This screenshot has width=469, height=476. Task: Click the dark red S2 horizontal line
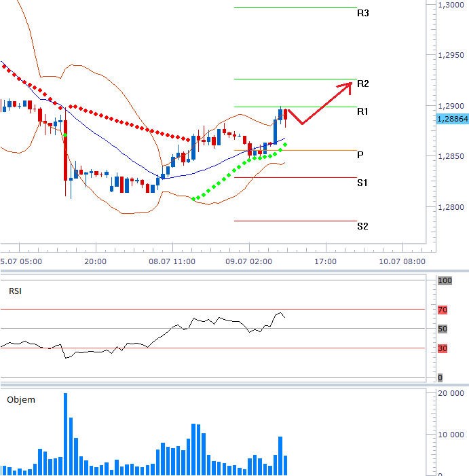click(x=295, y=221)
